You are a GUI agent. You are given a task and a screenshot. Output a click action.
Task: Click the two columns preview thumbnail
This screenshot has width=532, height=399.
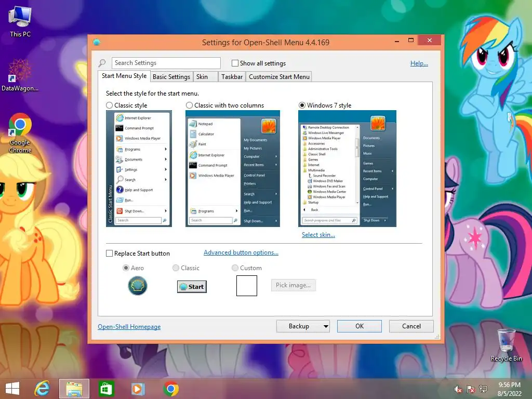pos(233,169)
